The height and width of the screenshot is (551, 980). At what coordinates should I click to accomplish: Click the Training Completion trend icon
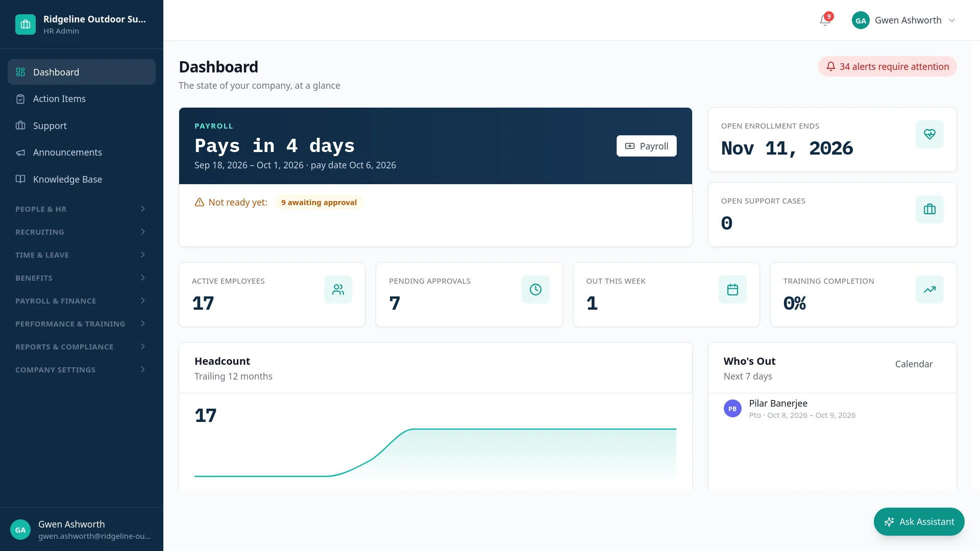click(x=929, y=290)
